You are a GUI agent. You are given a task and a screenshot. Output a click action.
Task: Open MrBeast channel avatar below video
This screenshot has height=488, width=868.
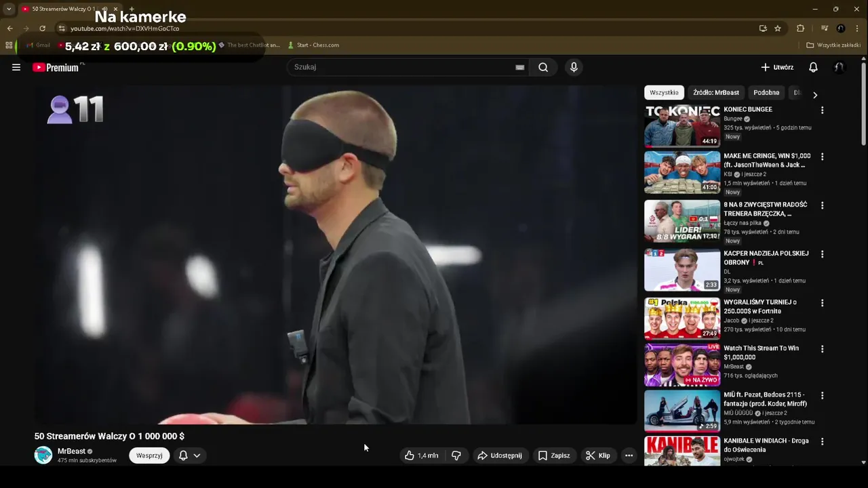click(x=43, y=455)
